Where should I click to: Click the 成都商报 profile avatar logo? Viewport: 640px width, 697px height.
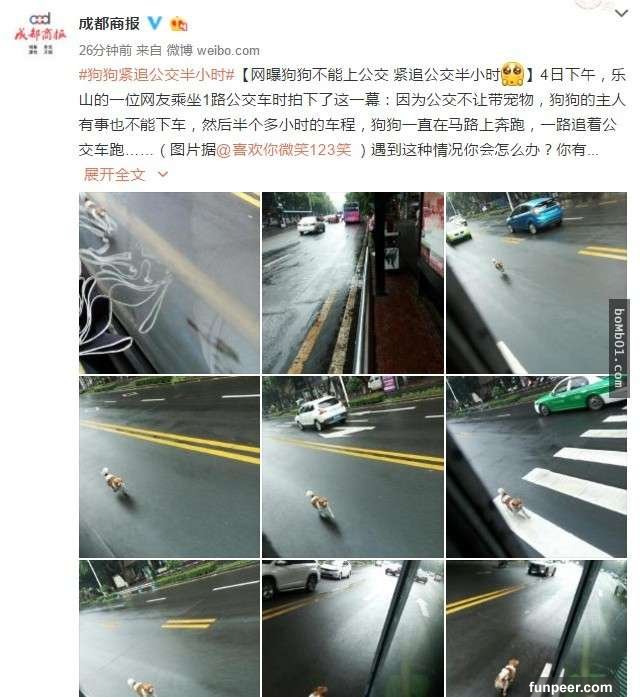(40, 34)
